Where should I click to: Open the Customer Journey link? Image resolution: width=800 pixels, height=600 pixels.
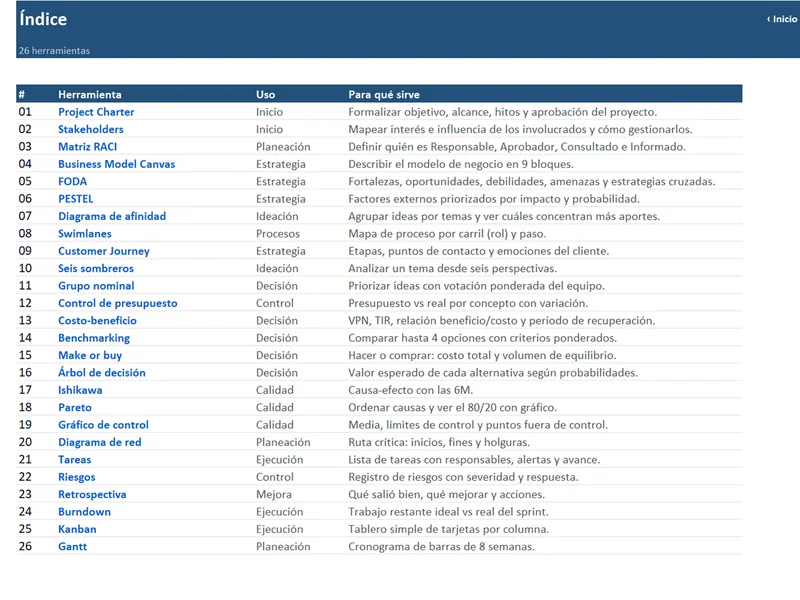104,251
